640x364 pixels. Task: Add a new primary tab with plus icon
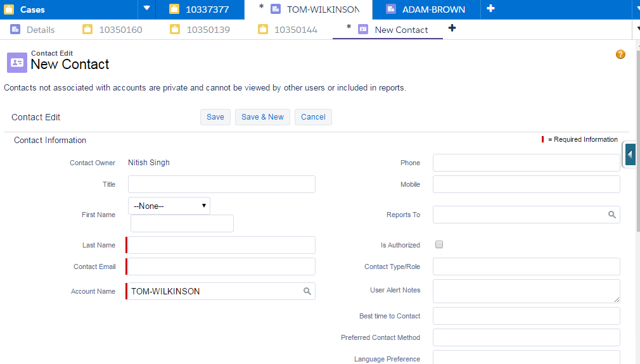coord(490,9)
